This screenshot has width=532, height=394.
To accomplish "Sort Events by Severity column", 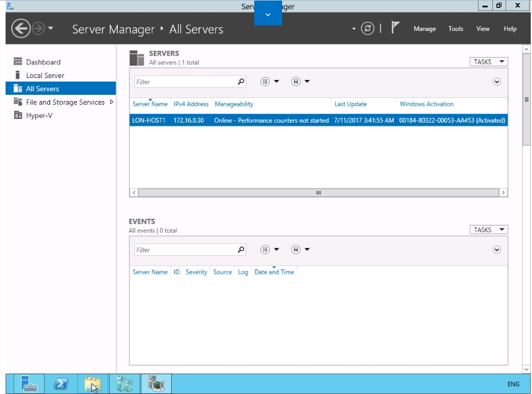I will (x=196, y=272).
